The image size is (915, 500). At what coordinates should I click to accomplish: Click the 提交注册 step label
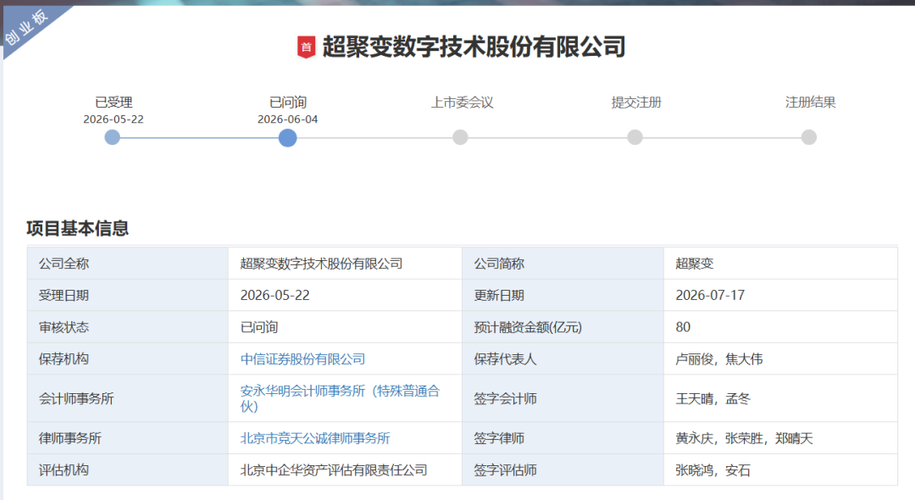(636, 103)
